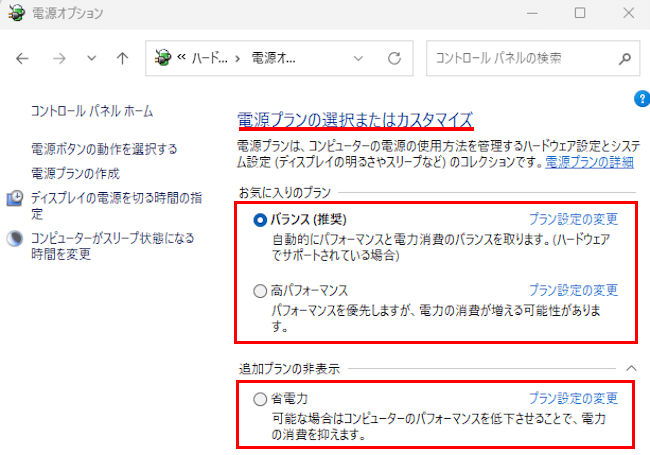
Task: Open 電源プランの作成 in the sidebar
Action: click(75, 173)
